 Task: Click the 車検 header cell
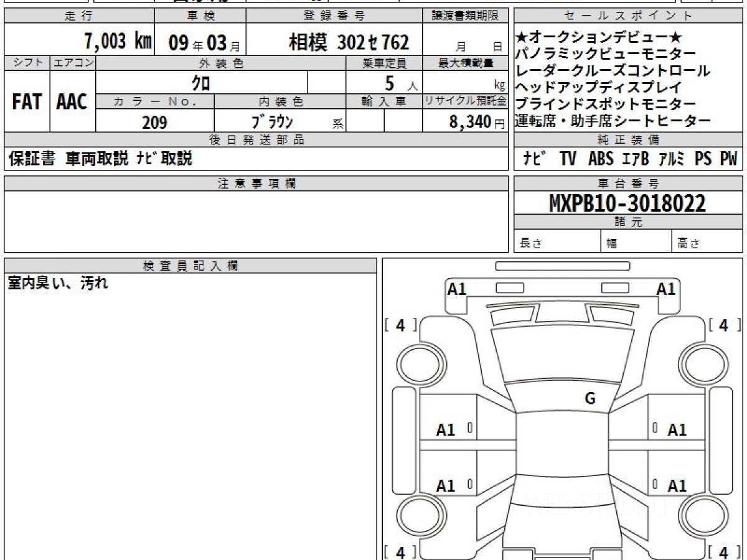pos(200,16)
